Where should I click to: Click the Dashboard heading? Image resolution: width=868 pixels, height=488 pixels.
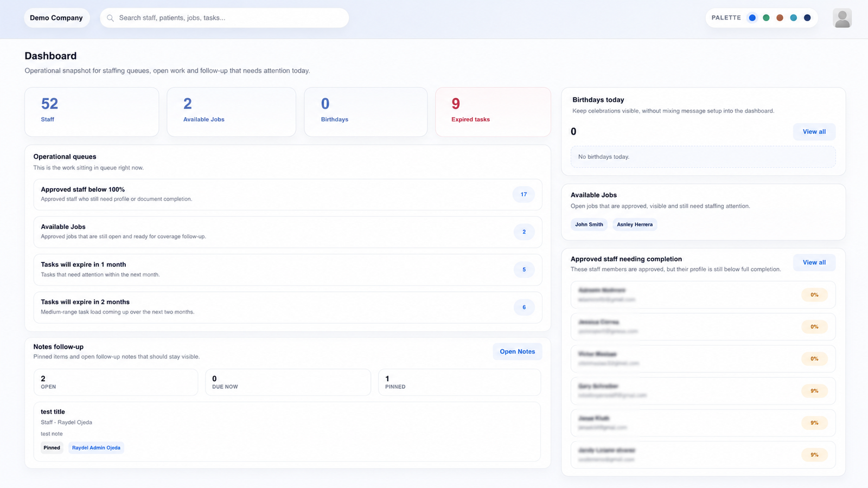pos(50,56)
